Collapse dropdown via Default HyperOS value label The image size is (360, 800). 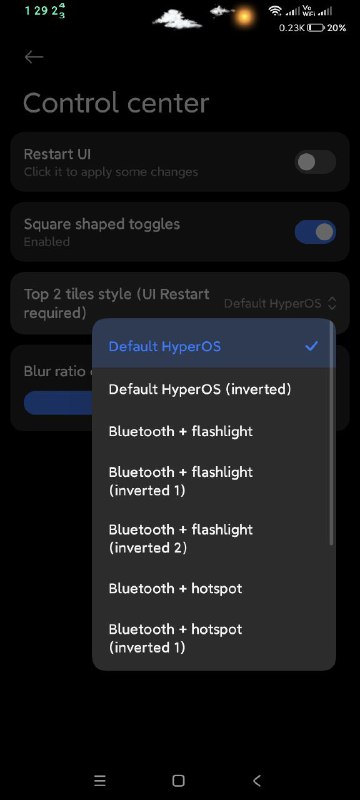pyautogui.click(x=273, y=304)
